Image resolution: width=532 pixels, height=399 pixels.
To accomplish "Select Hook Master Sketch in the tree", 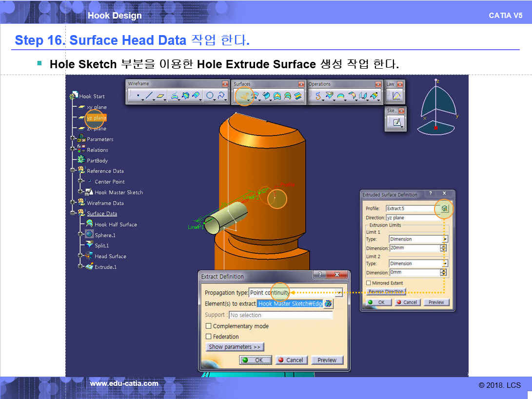I will click(118, 192).
